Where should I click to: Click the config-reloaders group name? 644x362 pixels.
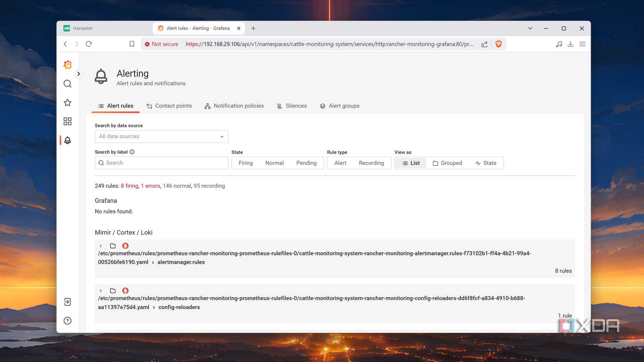pyautogui.click(x=179, y=307)
